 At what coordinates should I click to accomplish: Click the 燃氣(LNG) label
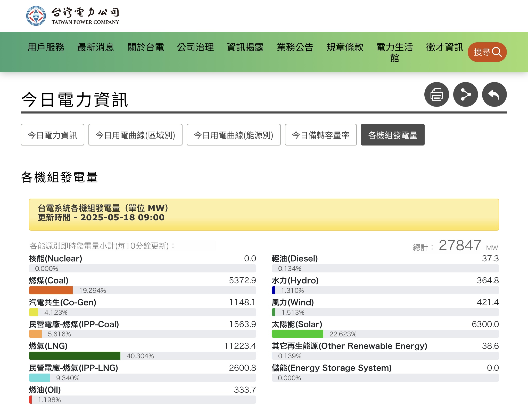(48, 346)
